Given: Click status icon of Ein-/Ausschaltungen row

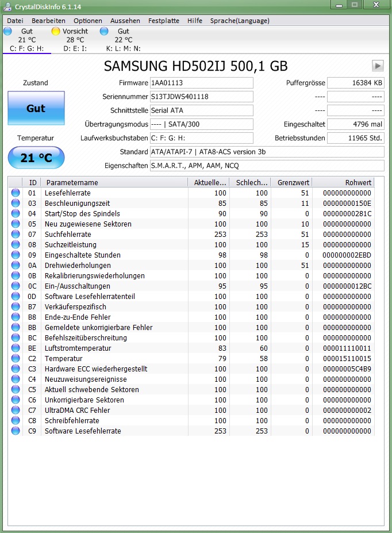Looking at the screenshot, I should tap(16, 286).
